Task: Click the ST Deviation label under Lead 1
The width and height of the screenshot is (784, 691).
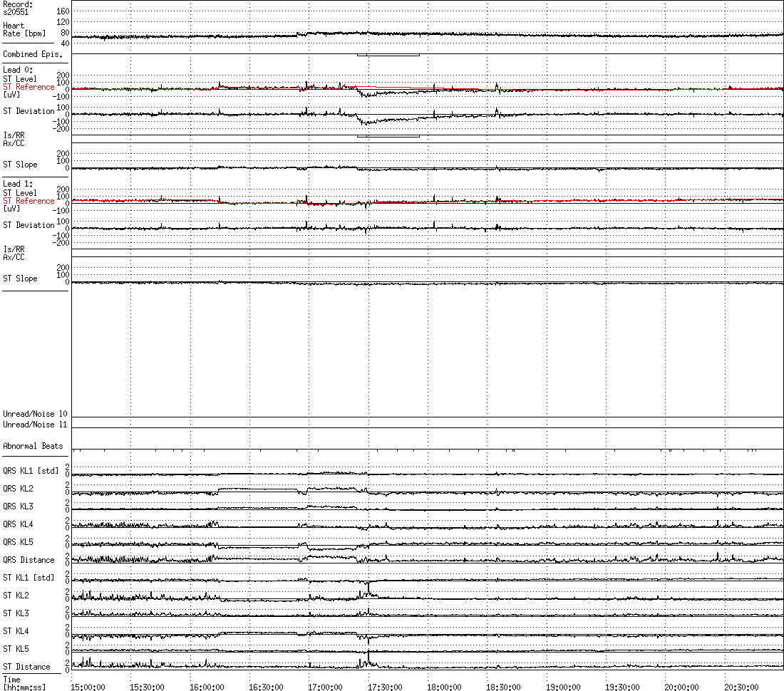Action: click(x=29, y=225)
